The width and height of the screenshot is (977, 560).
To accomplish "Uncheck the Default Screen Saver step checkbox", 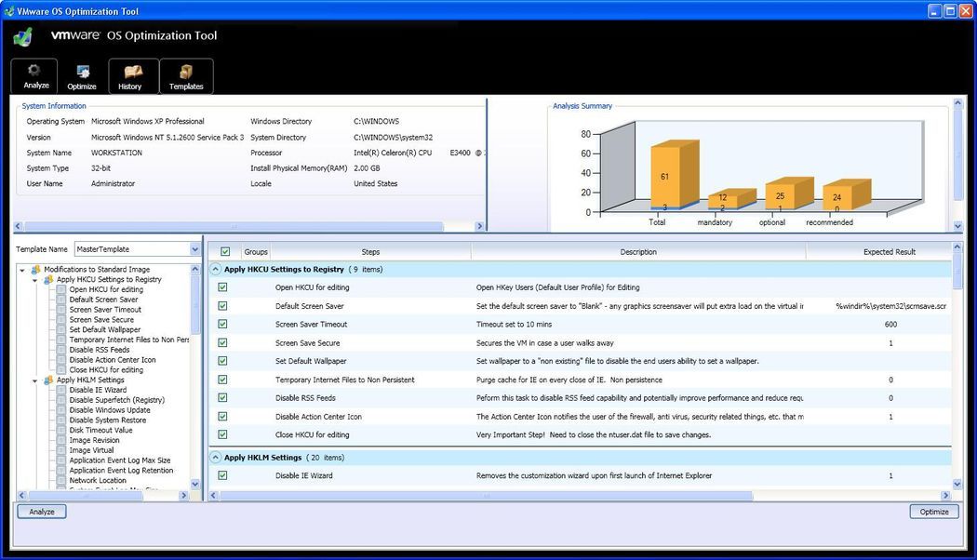I will pyautogui.click(x=222, y=306).
